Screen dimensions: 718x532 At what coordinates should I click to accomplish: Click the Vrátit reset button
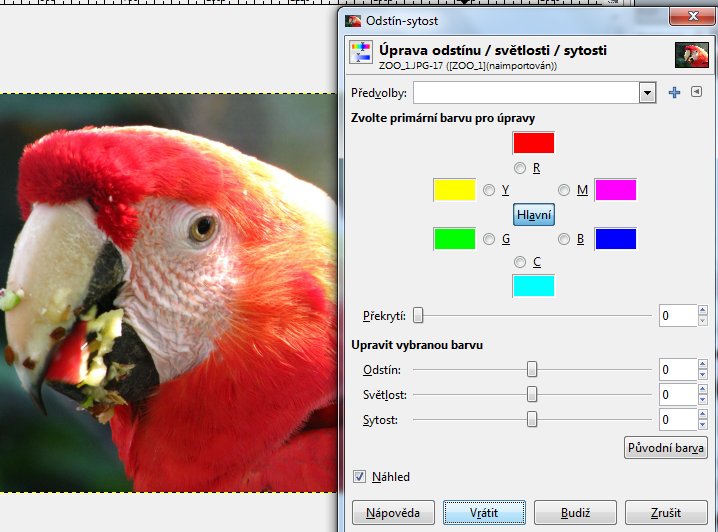pos(484,513)
